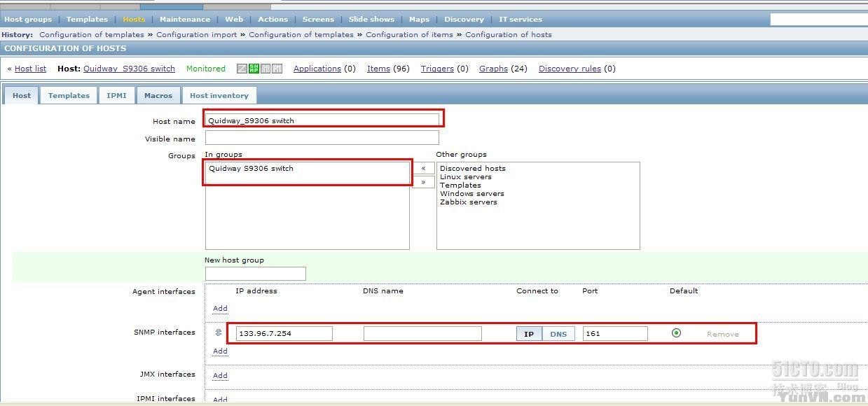868x406 pixels.
Task: Remove the SNMP interface
Action: pyautogui.click(x=722, y=334)
